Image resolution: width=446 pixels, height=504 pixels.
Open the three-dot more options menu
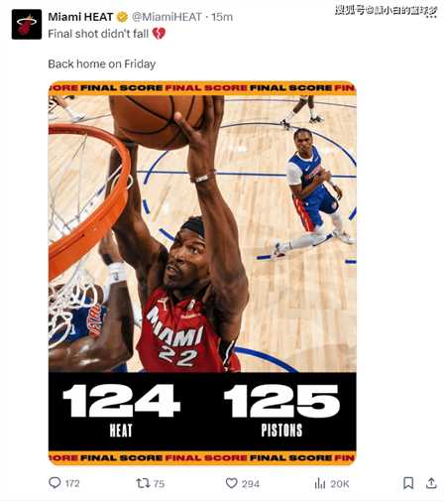pos(431,16)
